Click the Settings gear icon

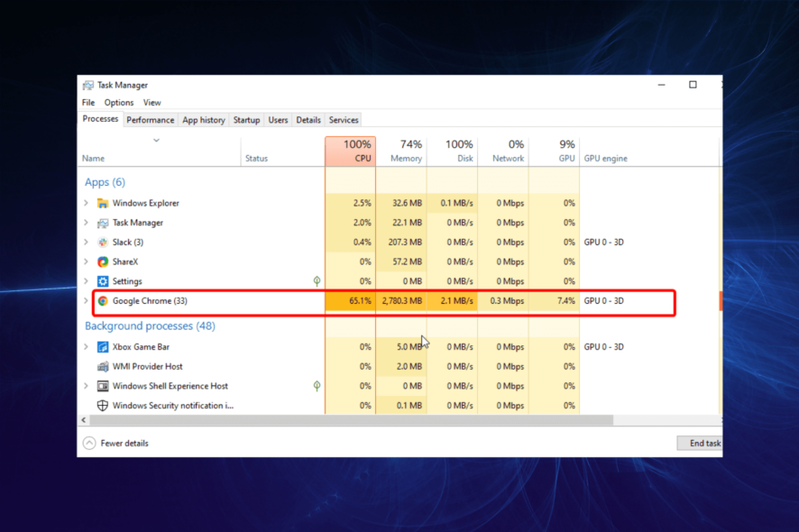point(103,281)
